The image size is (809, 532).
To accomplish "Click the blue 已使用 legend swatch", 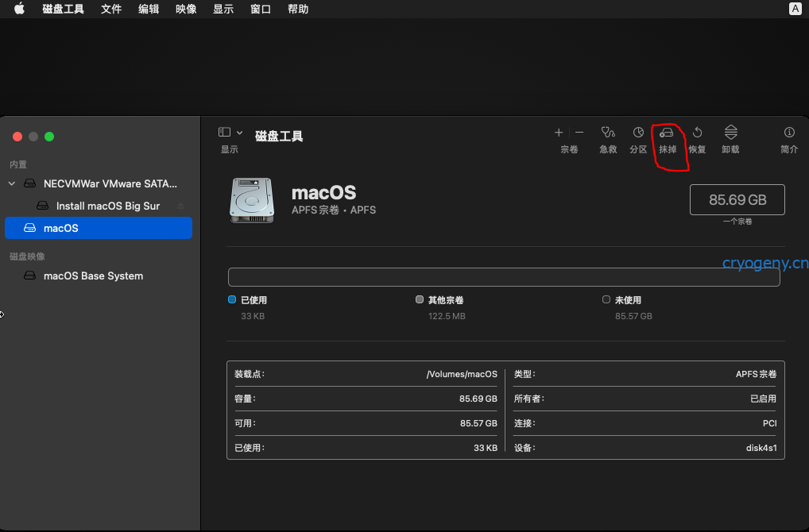I will (x=232, y=299).
